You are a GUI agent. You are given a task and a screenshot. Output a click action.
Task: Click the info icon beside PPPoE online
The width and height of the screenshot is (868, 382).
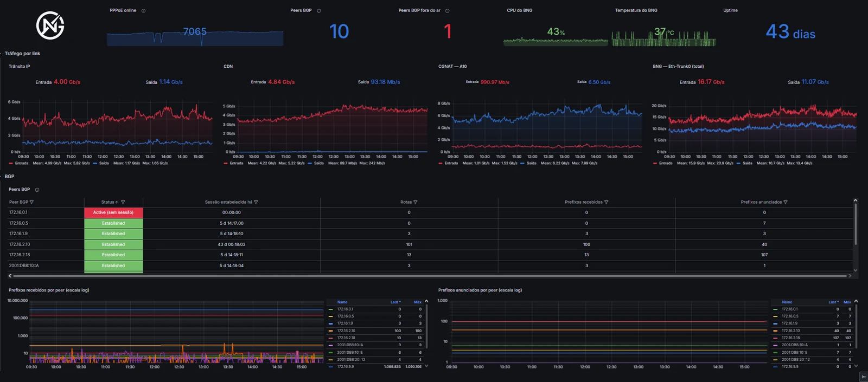pos(143,11)
